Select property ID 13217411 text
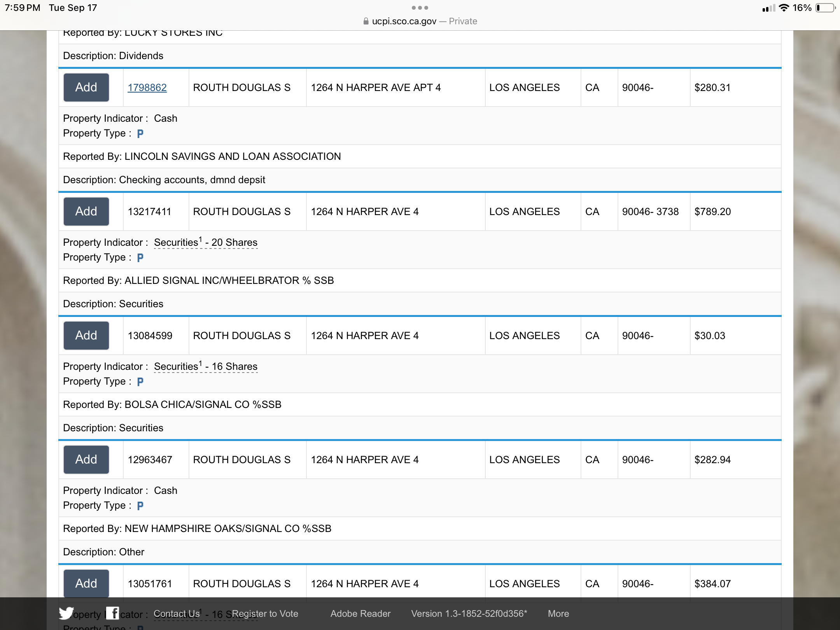This screenshot has width=840, height=630. 150,212
